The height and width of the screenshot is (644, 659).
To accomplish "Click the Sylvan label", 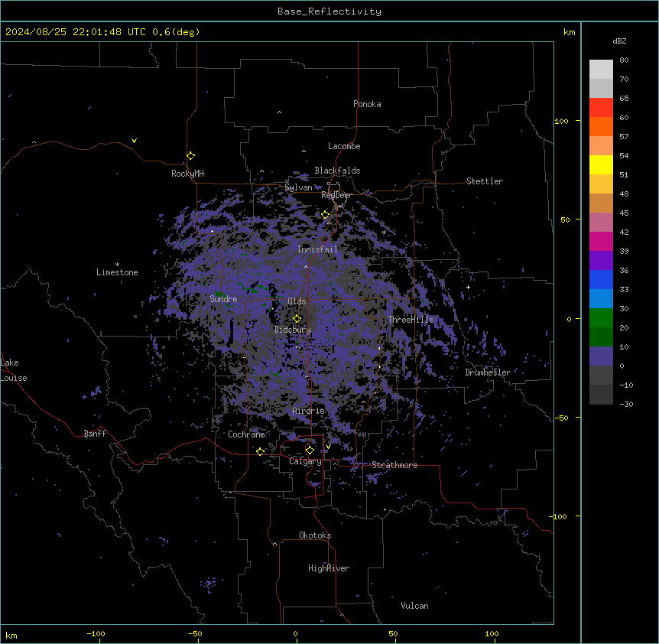I will [298, 187].
